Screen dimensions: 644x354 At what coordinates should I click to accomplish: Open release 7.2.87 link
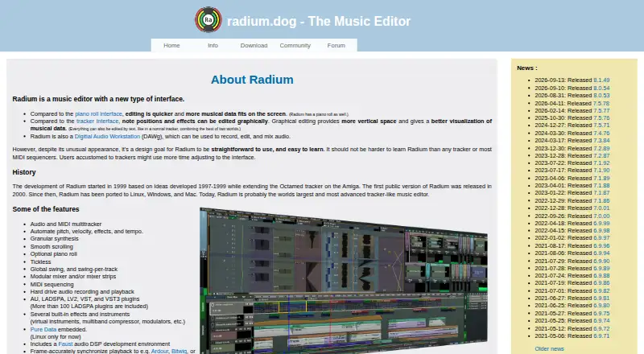601,155
